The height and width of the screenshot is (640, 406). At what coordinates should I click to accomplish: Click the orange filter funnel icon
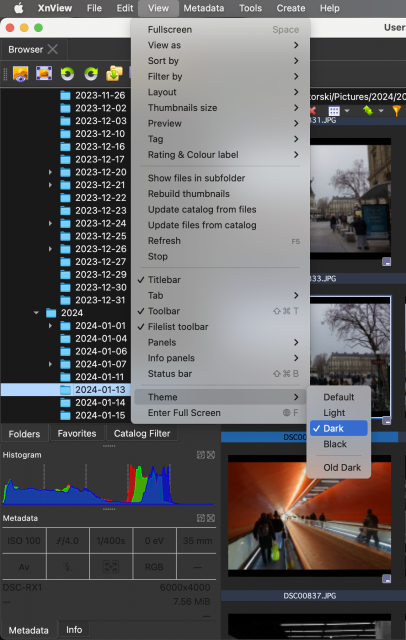tap(397, 111)
